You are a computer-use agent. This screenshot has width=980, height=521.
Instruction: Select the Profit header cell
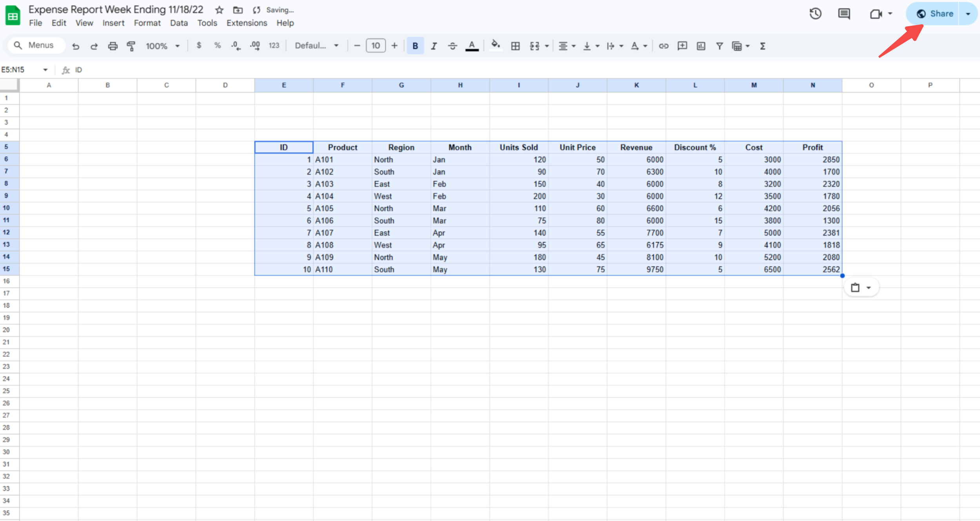pyautogui.click(x=813, y=147)
